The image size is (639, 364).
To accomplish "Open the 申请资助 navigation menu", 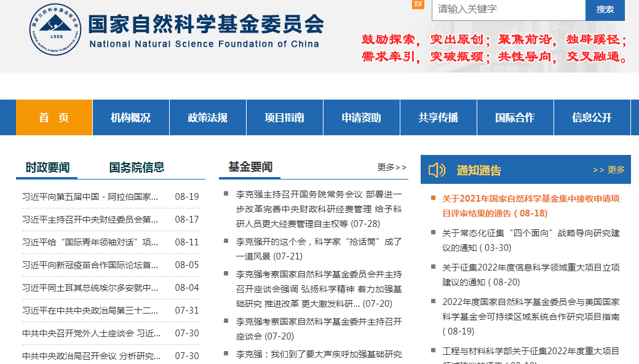I will point(361,117).
